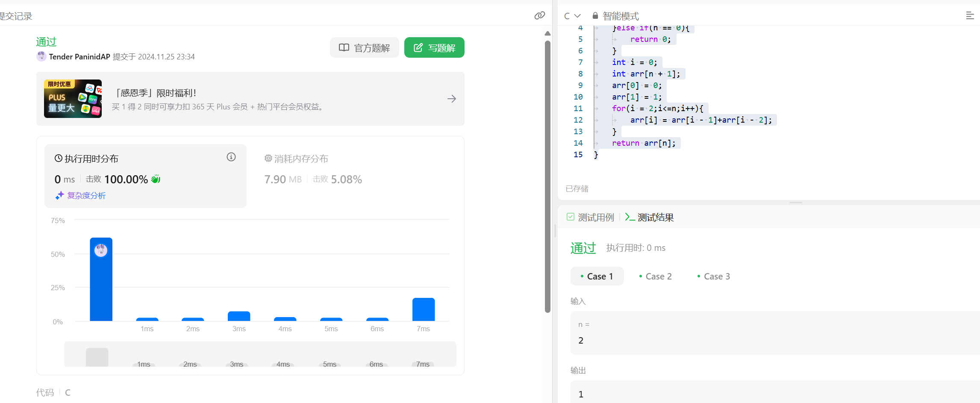Open the C language dropdown

tap(572, 16)
